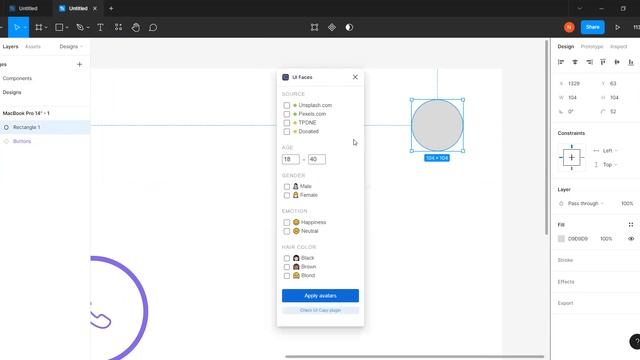Check the Pexels.com source checkbox

[287, 114]
